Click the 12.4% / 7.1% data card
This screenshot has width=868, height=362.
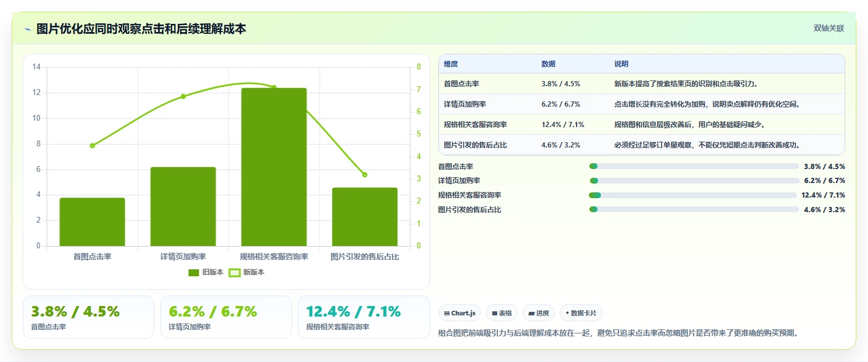pos(364,317)
